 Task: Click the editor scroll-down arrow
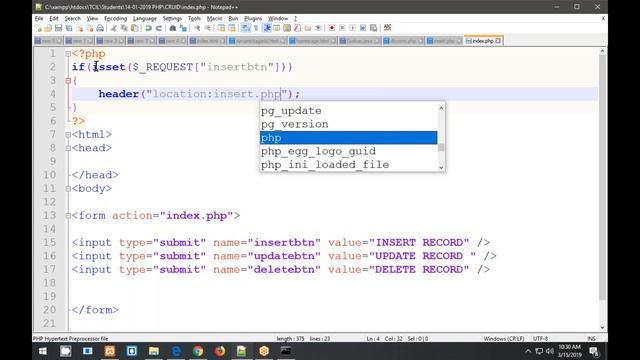click(602, 327)
